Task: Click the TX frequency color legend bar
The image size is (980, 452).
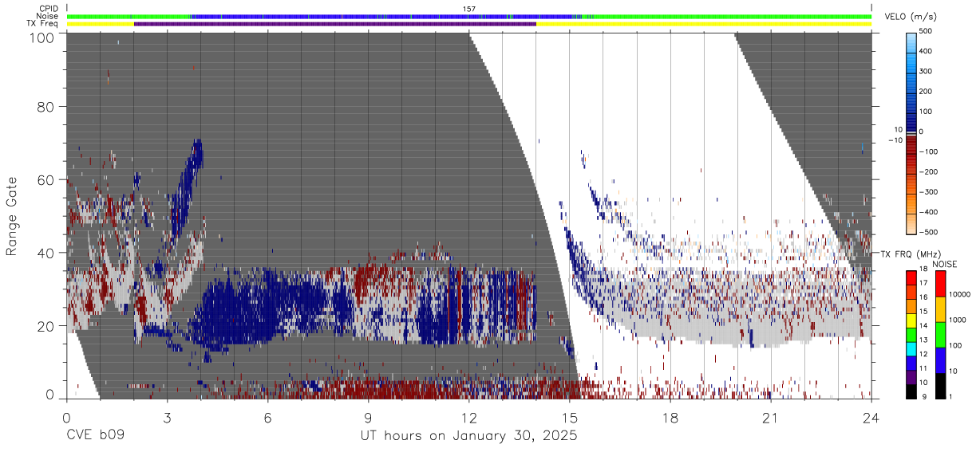Action: point(911,335)
